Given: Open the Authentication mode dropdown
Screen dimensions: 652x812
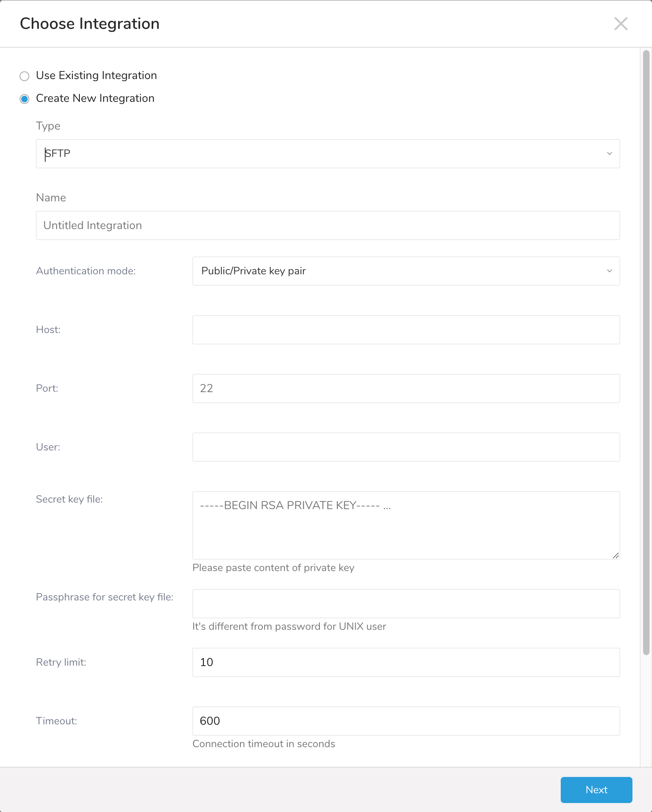Looking at the screenshot, I should [x=399, y=271].
